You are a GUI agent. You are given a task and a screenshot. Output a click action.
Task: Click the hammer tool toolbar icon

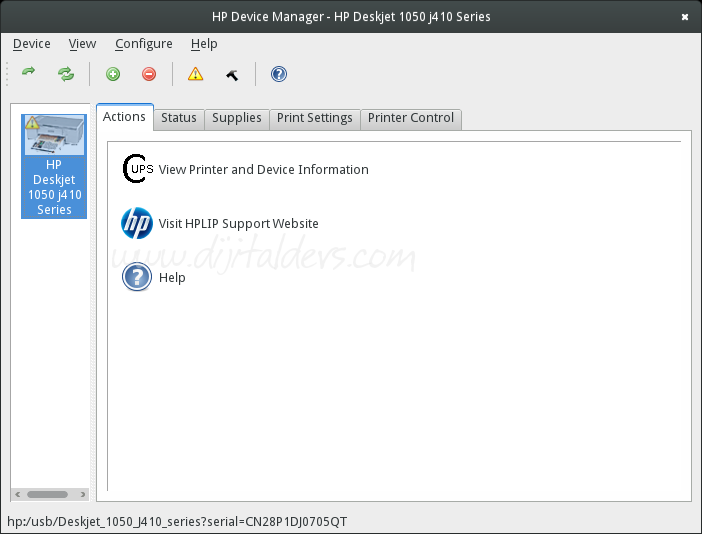(232, 75)
